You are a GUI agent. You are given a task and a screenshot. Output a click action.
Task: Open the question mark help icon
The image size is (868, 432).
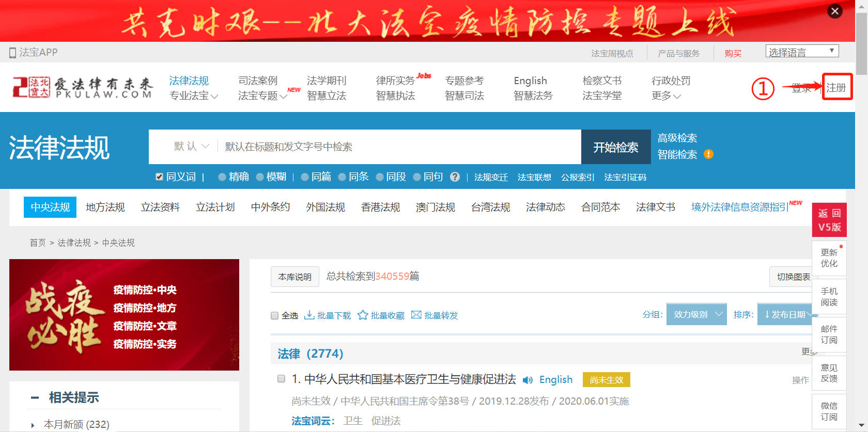click(x=455, y=177)
